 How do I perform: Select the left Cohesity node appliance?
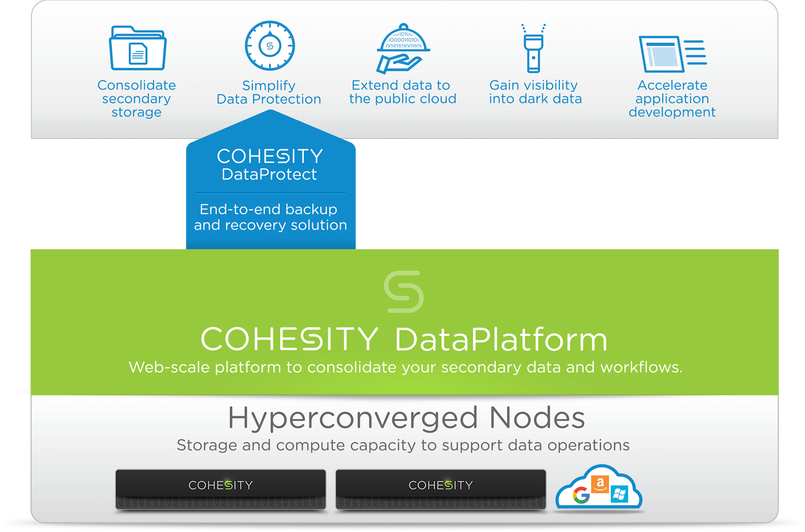221,489
